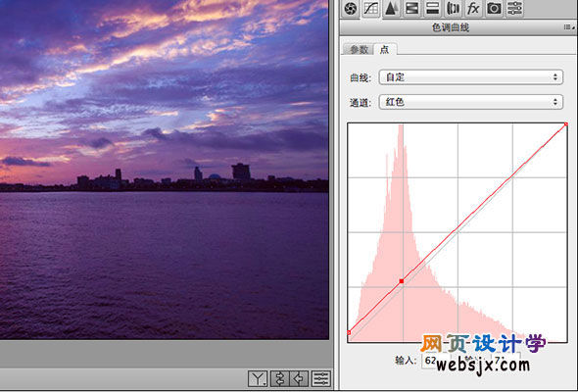Image resolution: width=578 pixels, height=392 pixels.
Task: Open the Lens Corrections panel icon
Action: coord(453,9)
